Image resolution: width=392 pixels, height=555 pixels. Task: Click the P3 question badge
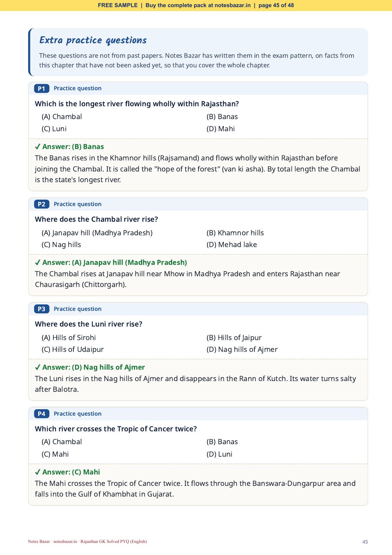[42, 309]
